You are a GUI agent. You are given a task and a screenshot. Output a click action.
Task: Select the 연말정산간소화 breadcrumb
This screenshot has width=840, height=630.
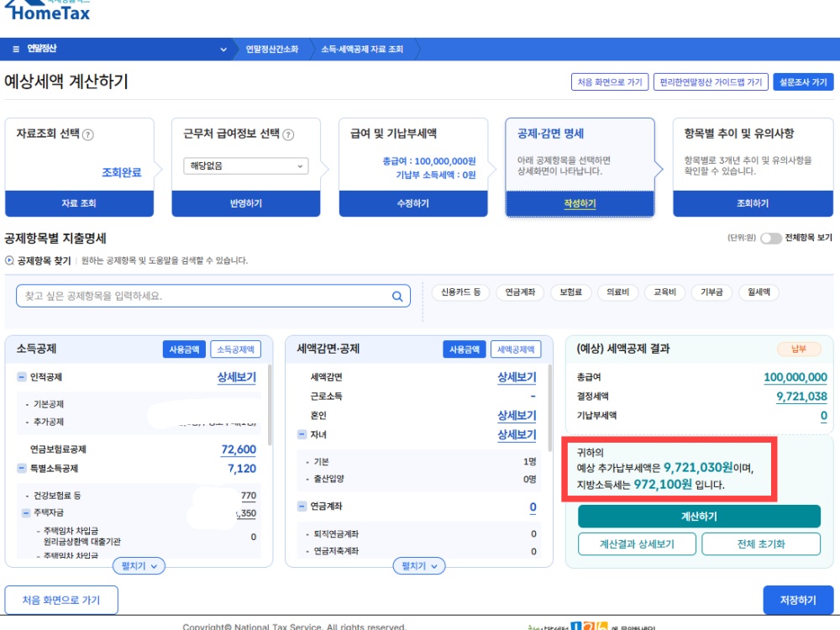[x=271, y=50]
